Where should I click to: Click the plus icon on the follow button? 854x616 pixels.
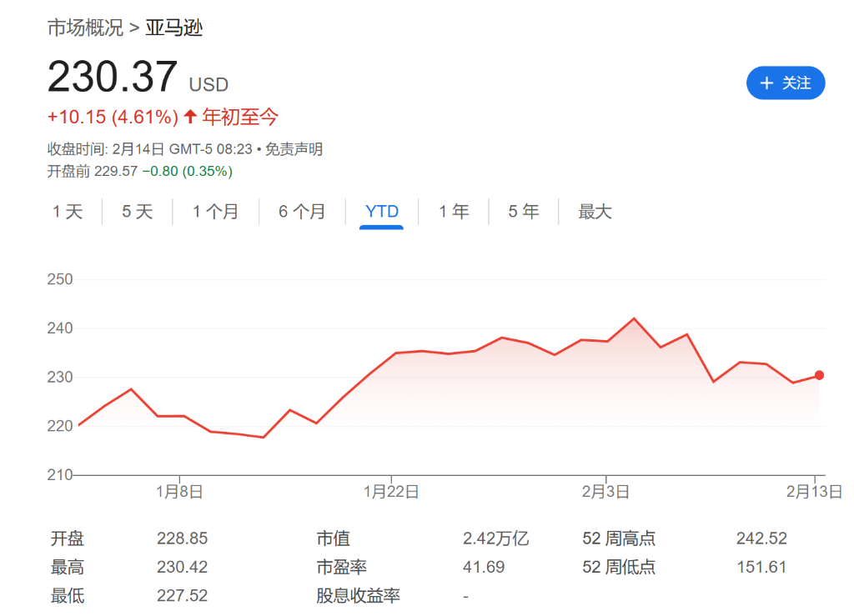tap(766, 83)
